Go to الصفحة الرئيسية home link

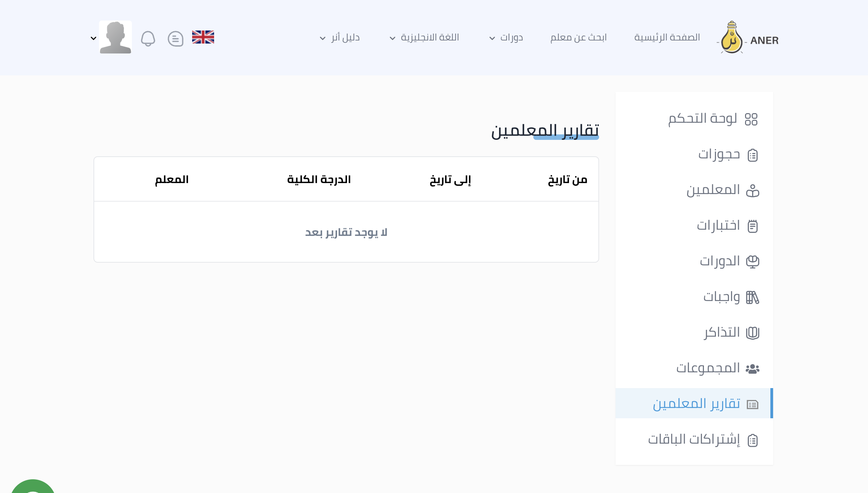667,37
